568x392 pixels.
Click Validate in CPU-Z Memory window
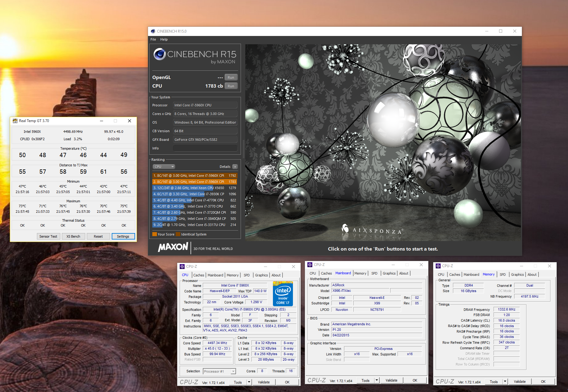[520, 382]
